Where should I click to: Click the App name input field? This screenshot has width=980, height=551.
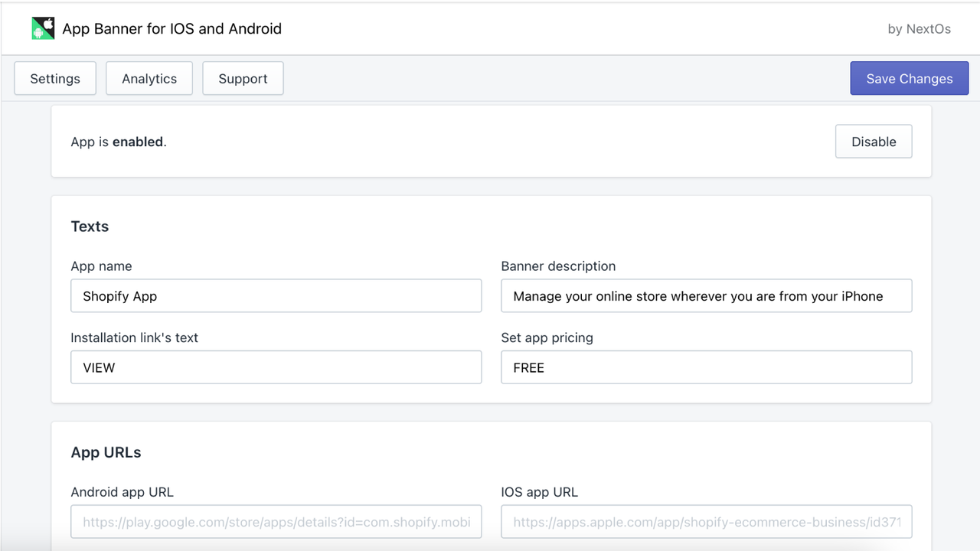(x=276, y=295)
